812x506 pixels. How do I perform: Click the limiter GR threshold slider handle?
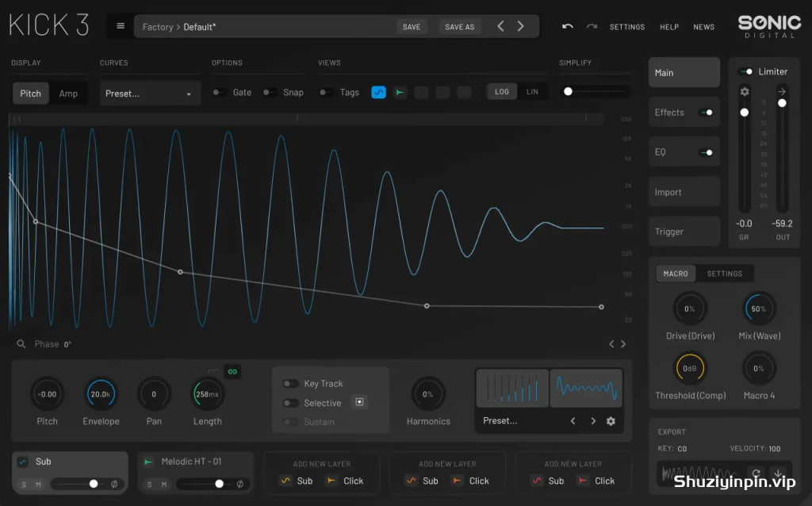click(x=744, y=112)
